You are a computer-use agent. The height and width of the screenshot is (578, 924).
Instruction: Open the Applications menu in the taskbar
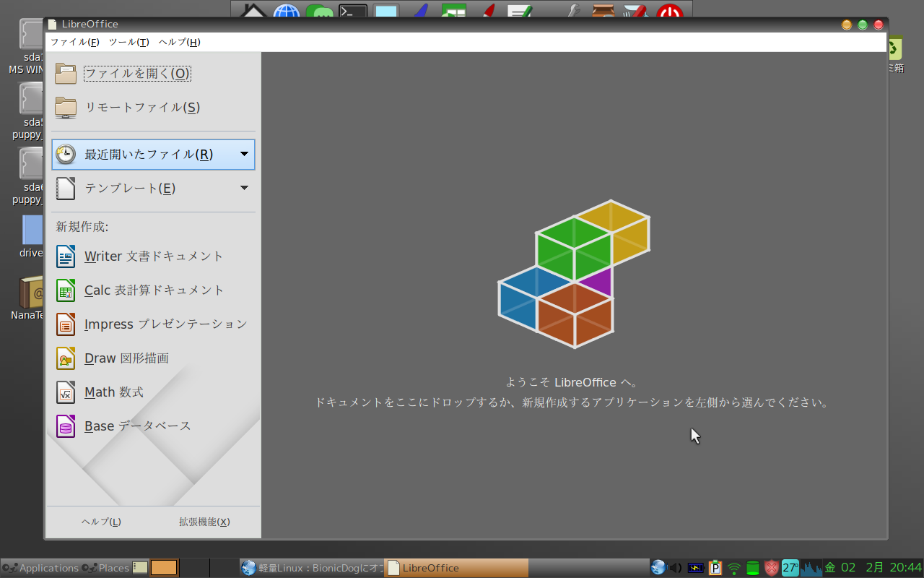[x=40, y=568]
